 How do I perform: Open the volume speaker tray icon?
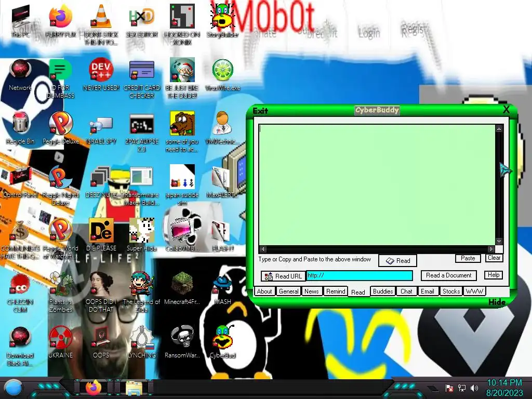474,388
